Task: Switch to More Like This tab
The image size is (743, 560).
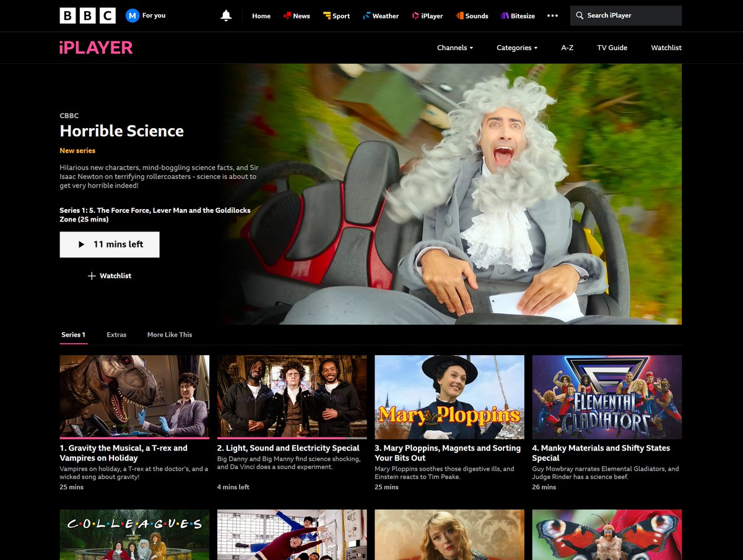Action: (x=170, y=335)
